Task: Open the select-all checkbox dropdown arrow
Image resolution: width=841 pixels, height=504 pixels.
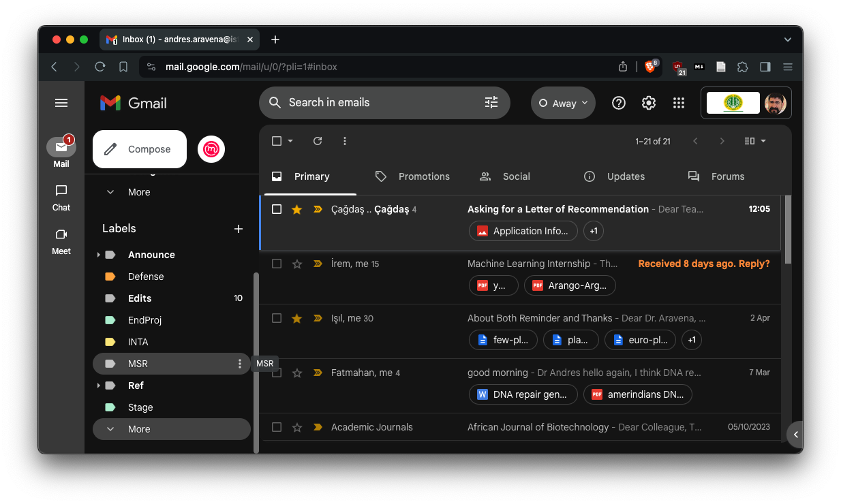Action: (x=290, y=141)
